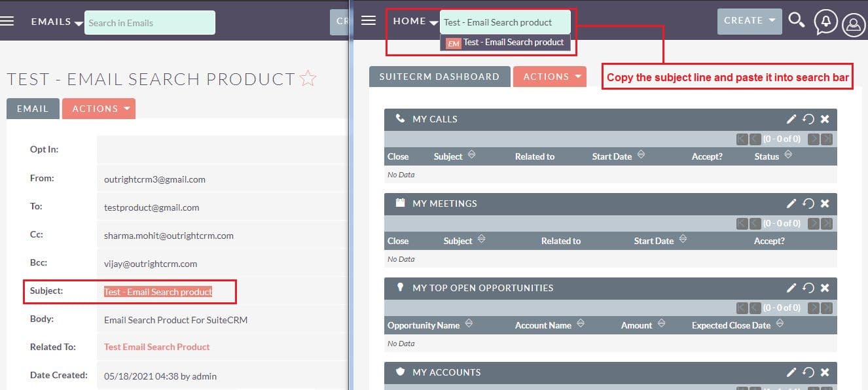This screenshot has height=390, width=868.
Task: Close the My Calls dashlet
Action: tap(825, 119)
